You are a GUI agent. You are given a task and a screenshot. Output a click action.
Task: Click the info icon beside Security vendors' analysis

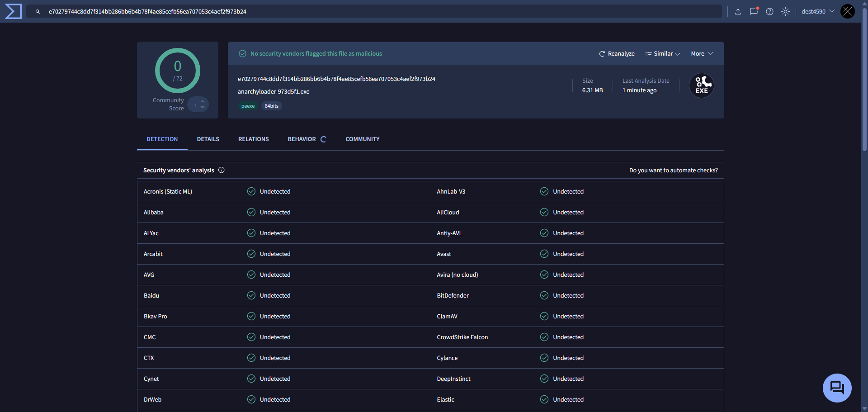coord(222,170)
